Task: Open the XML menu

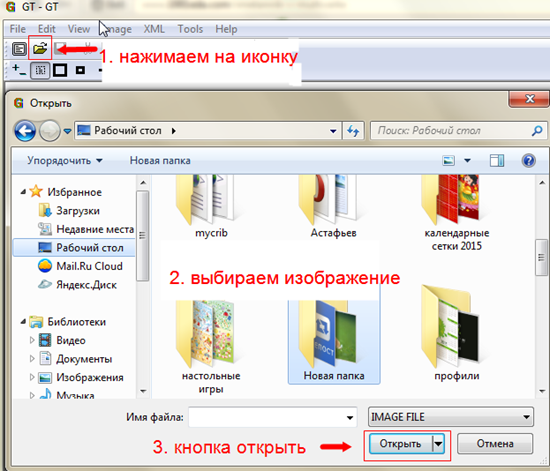Action: [x=154, y=29]
